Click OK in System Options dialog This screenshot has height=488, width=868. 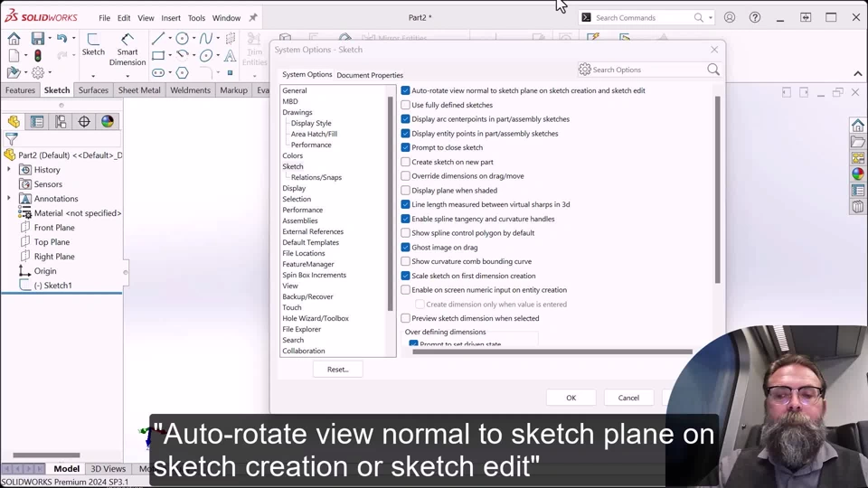pyautogui.click(x=571, y=398)
